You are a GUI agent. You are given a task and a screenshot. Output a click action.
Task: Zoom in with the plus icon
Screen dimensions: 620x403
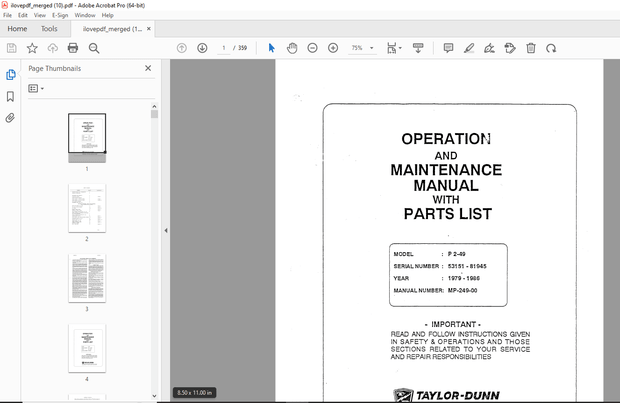333,48
